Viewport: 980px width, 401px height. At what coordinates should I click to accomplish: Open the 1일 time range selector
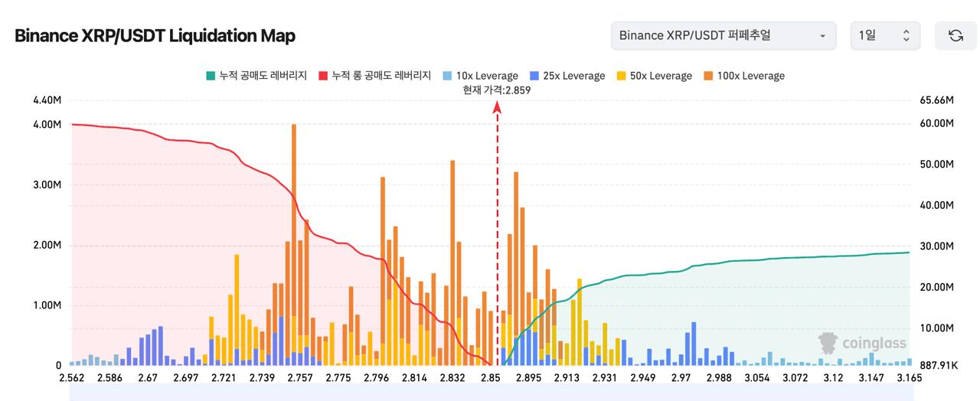click(886, 36)
